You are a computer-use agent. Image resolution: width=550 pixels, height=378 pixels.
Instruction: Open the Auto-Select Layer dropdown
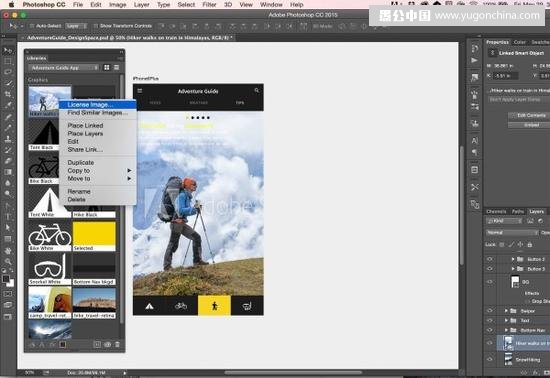click(x=76, y=26)
